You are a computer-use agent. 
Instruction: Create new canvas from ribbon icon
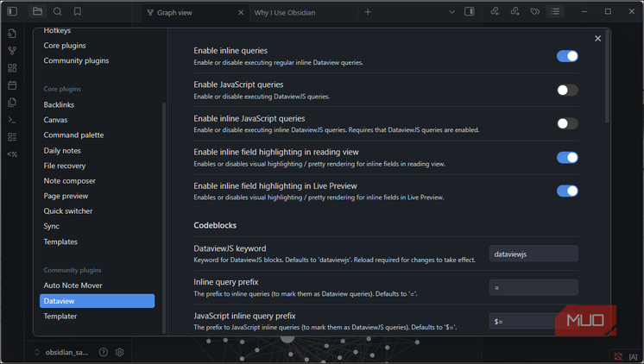(12, 68)
